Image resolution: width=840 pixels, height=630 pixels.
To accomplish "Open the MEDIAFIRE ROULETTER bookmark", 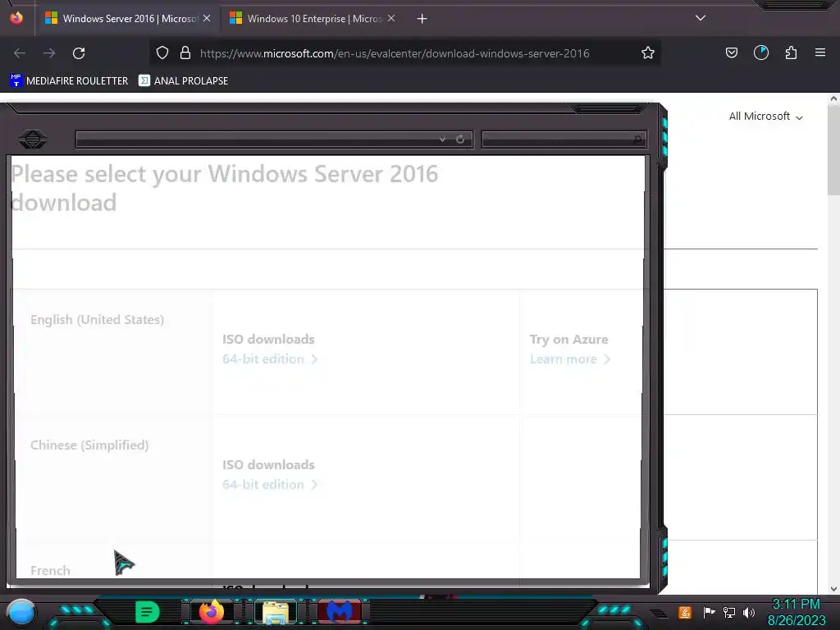I will 69,81.
